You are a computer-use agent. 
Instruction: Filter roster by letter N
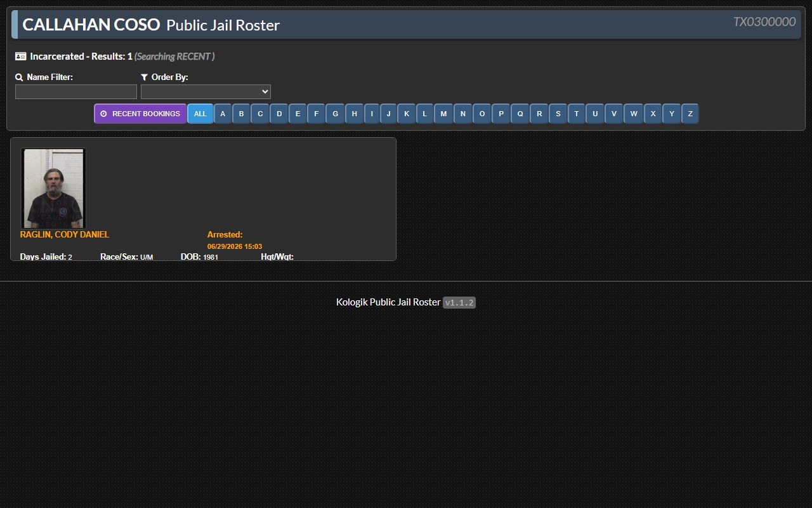tap(463, 114)
